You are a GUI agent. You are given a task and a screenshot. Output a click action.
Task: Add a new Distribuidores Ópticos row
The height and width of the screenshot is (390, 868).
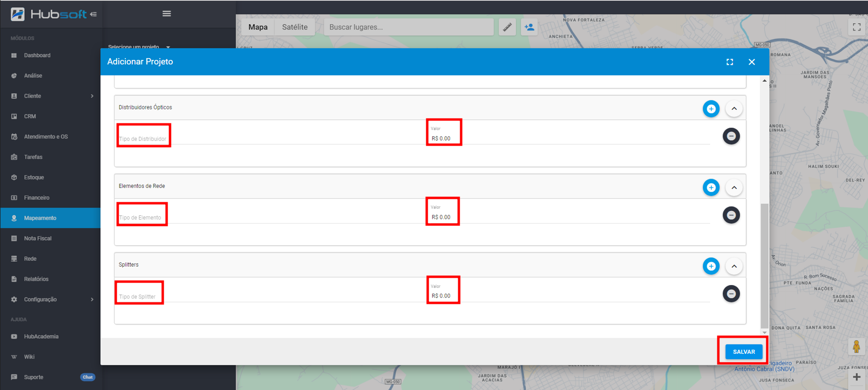tap(711, 109)
